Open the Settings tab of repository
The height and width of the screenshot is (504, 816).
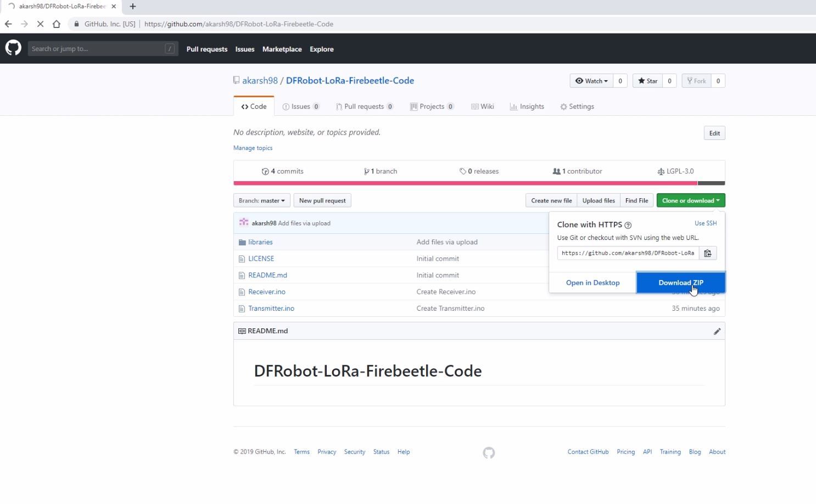577,107
